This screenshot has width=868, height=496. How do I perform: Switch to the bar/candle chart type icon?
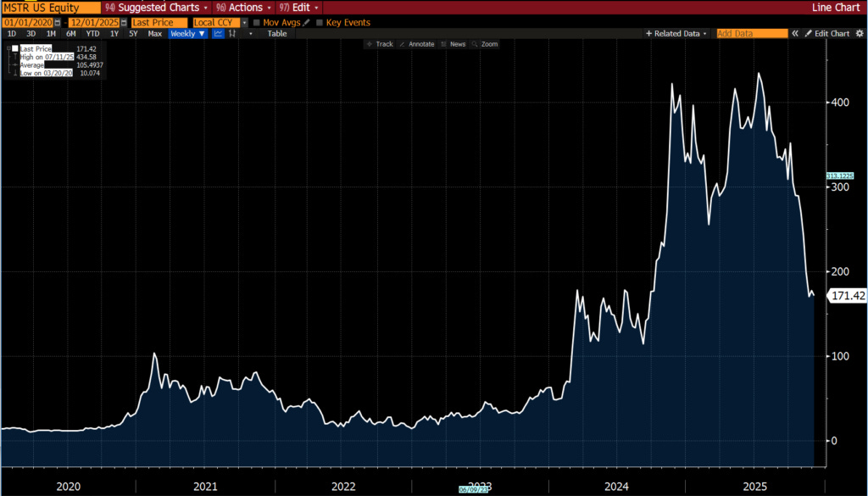[x=232, y=33]
